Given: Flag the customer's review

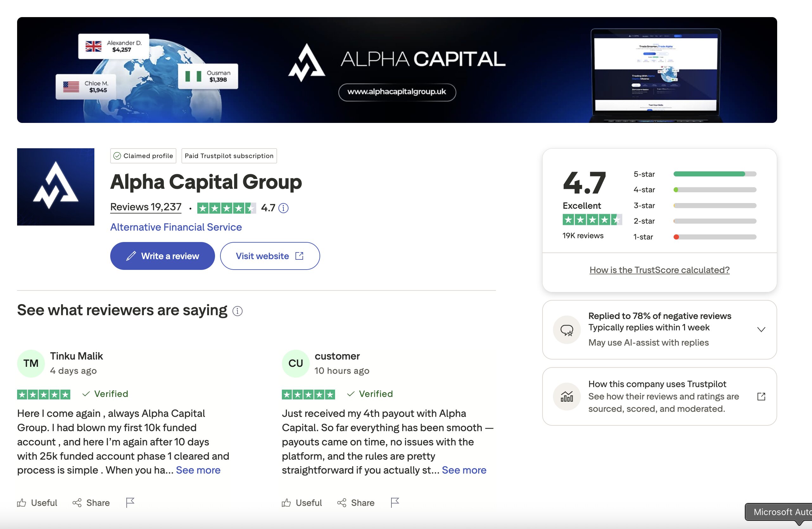Looking at the screenshot, I should click(395, 502).
